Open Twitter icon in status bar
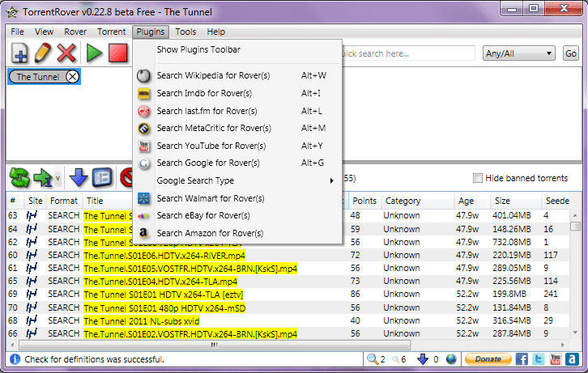The width and height of the screenshot is (588, 373). tap(539, 359)
